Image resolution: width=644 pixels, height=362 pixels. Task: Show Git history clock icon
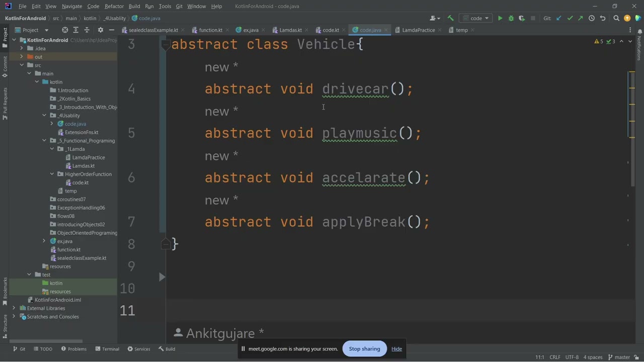coord(592,18)
